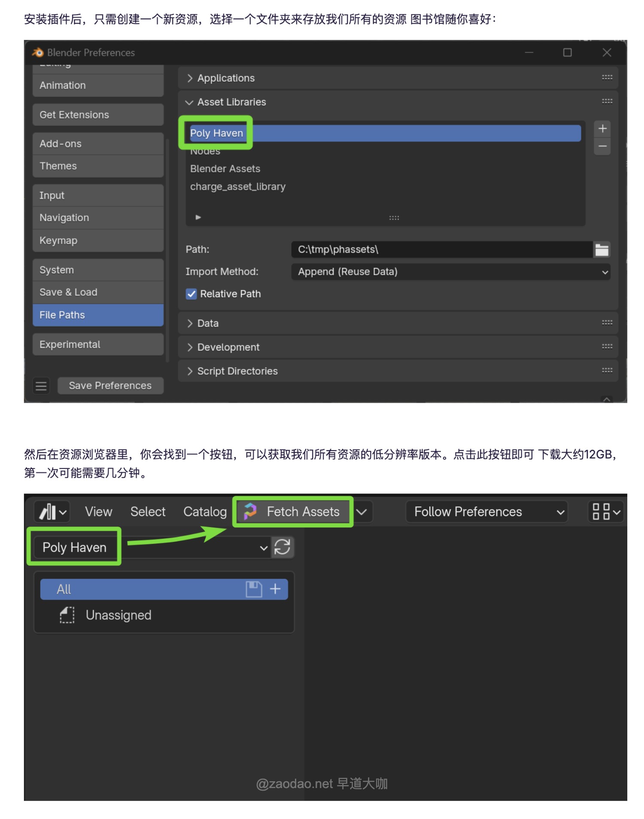Select the Poly Haven library entry
Screen dimensions: 644x819
tap(385, 133)
